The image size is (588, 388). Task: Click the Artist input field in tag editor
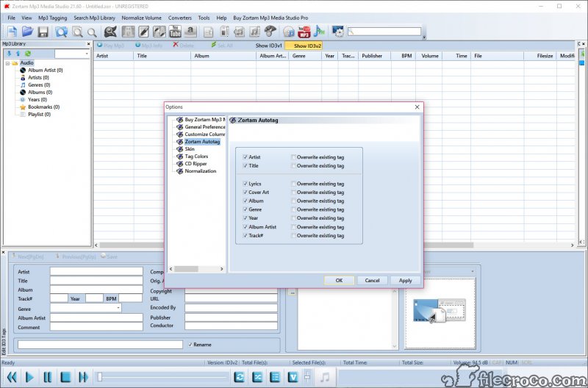96,271
